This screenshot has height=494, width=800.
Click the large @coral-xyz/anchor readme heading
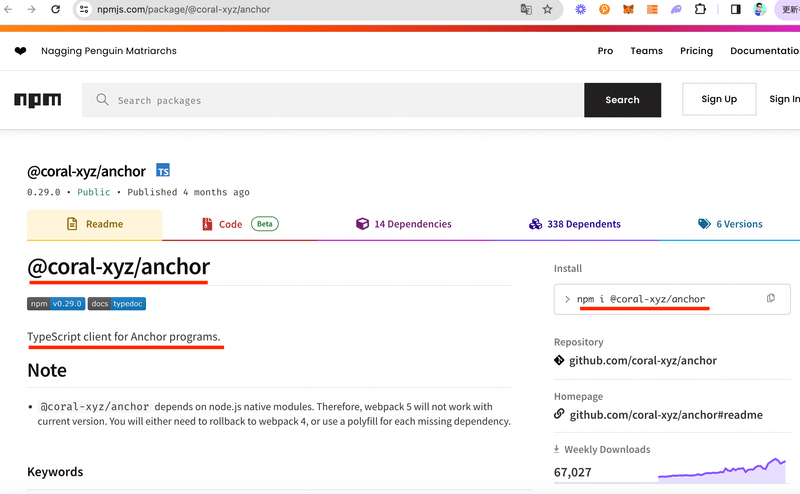click(x=118, y=267)
